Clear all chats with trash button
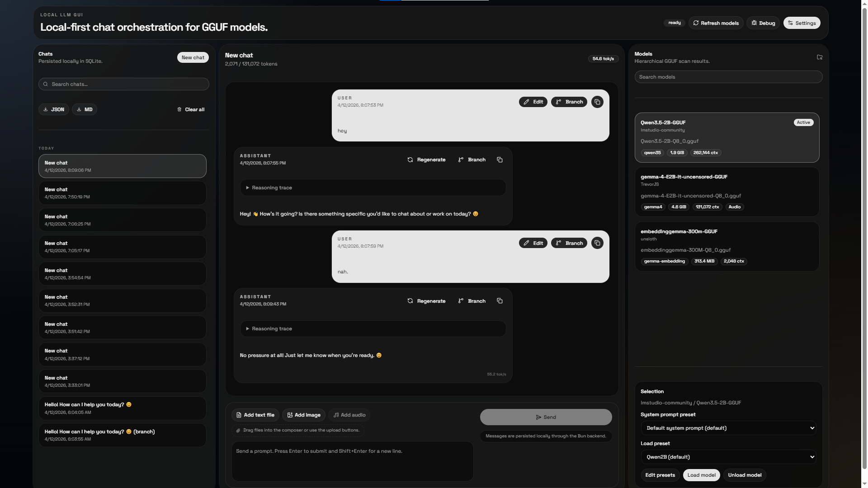The width and height of the screenshot is (868, 488). (x=190, y=109)
